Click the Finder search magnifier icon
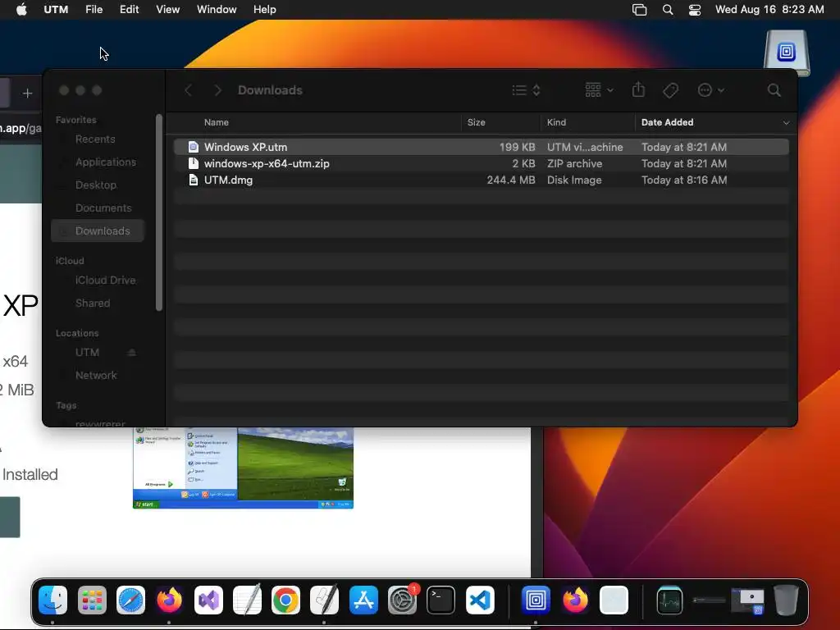840x630 pixels. coord(774,90)
